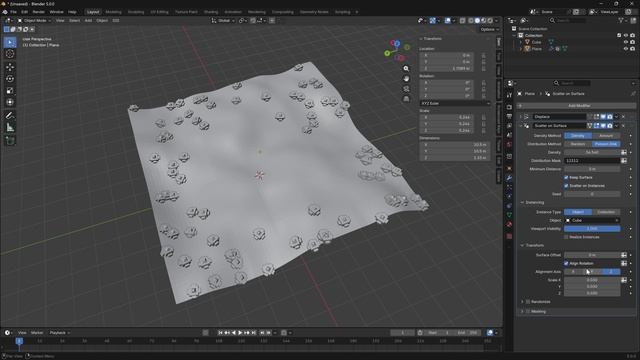Open the Object Data properties tab icon
This screenshot has width=640, height=360.
coord(509,215)
